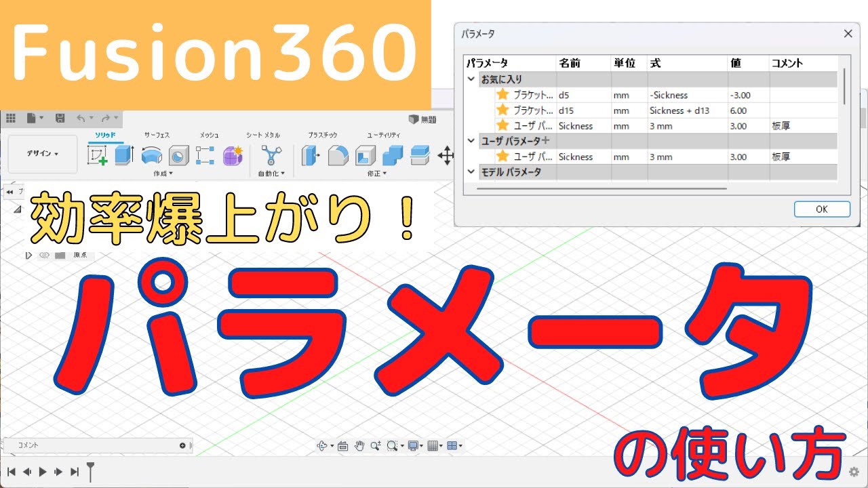The width and height of the screenshot is (868, 488).
Task: Select the Combine tool
Action: (x=393, y=156)
